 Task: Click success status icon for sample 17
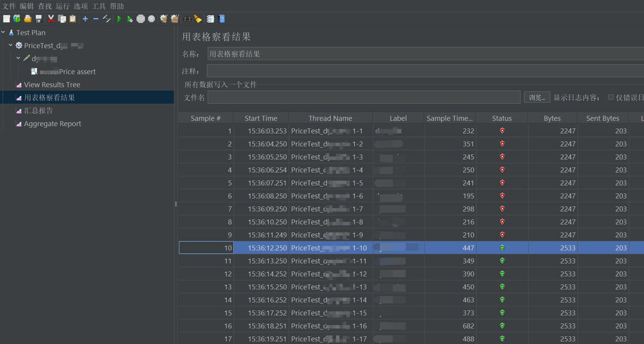[x=502, y=339]
